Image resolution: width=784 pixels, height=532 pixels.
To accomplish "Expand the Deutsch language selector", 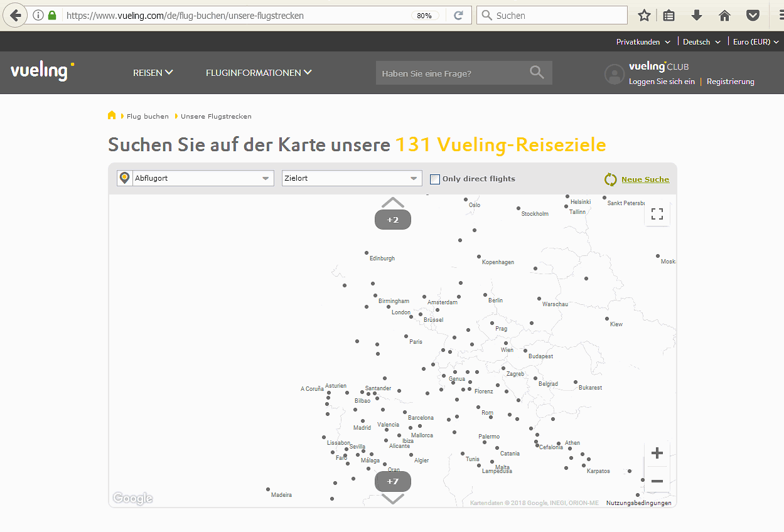I will tap(702, 42).
